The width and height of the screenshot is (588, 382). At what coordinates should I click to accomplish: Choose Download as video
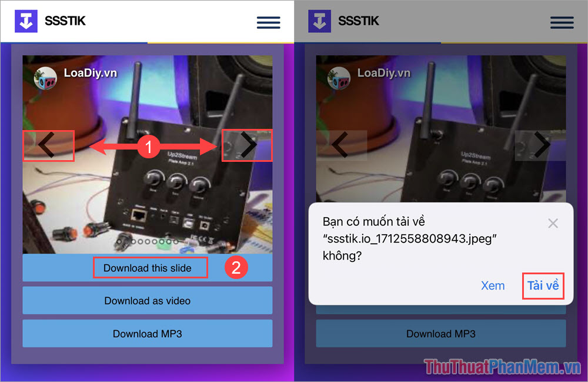point(148,301)
